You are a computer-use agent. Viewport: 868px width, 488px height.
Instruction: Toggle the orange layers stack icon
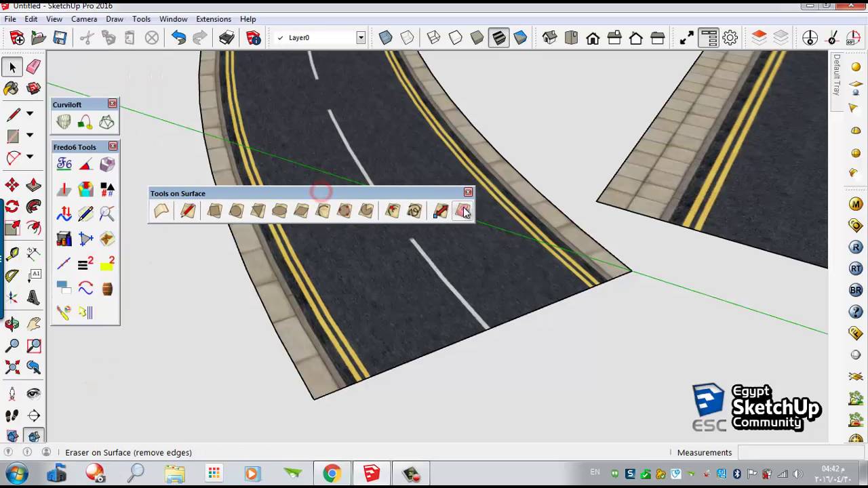point(759,38)
